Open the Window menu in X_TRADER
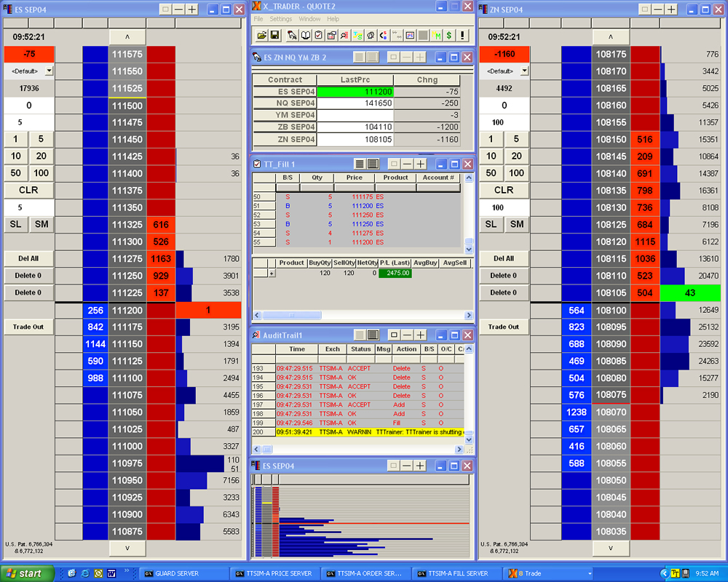Image resolution: width=728 pixels, height=582 pixels. 309,19
